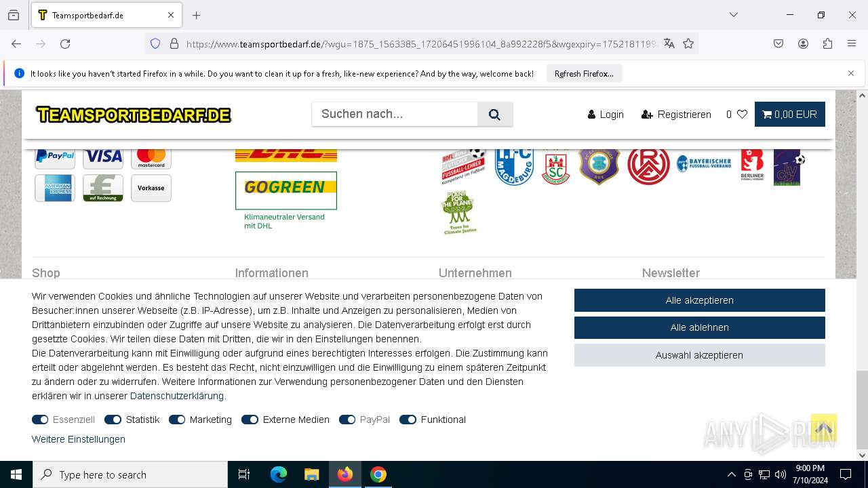This screenshot has width=868, height=488.
Task: Open Google Chrome from taskbar
Action: click(378, 474)
